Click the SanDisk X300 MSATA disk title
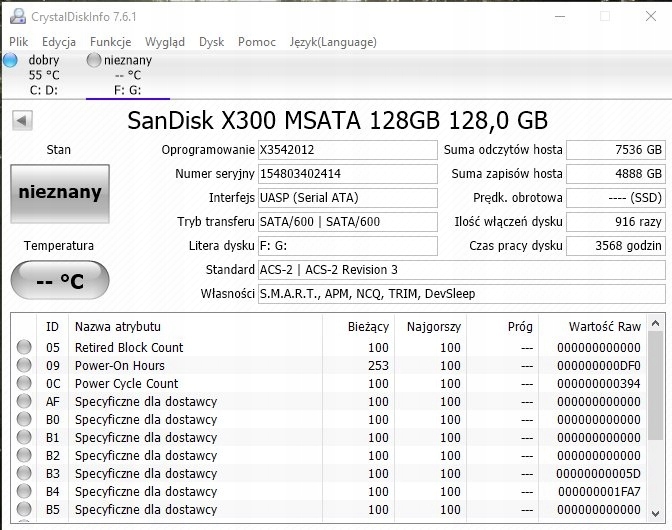 click(337, 120)
